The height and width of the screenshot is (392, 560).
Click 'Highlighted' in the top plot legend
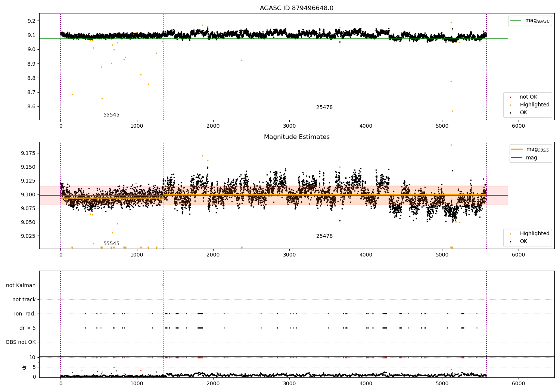[x=535, y=105]
